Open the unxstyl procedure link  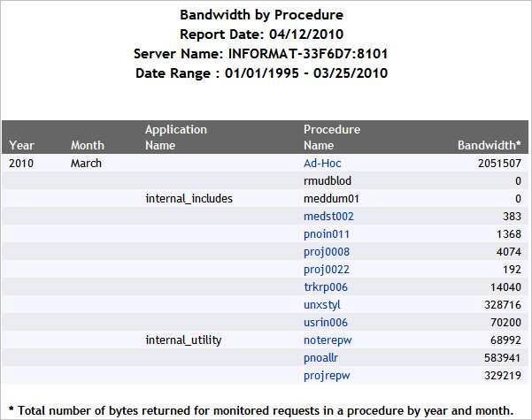click(x=322, y=305)
